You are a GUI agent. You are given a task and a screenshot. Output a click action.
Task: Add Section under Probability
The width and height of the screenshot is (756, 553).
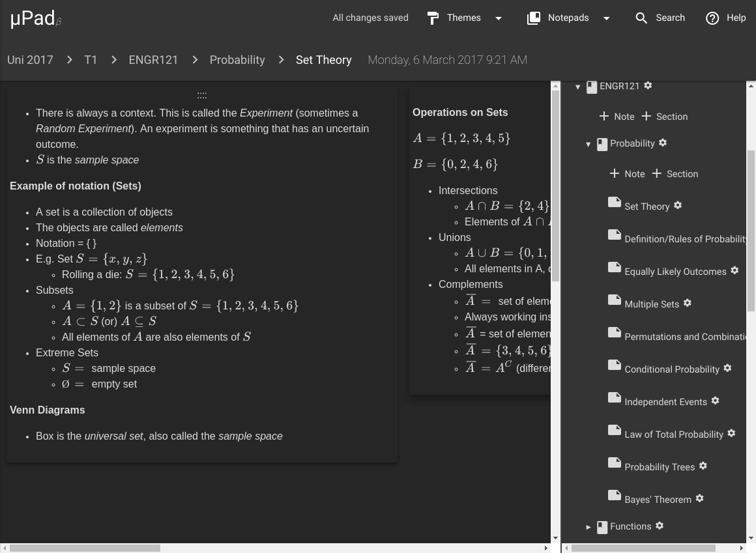point(675,174)
